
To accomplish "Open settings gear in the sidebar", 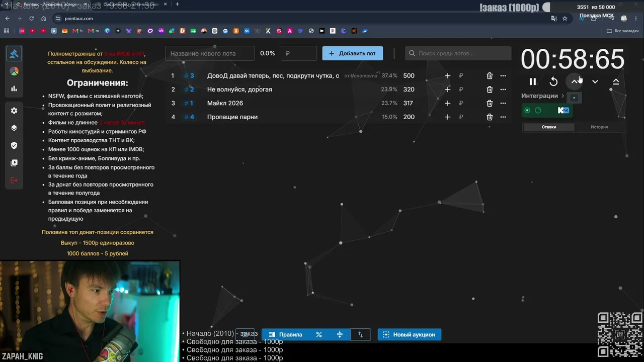I will pyautogui.click(x=14, y=111).
